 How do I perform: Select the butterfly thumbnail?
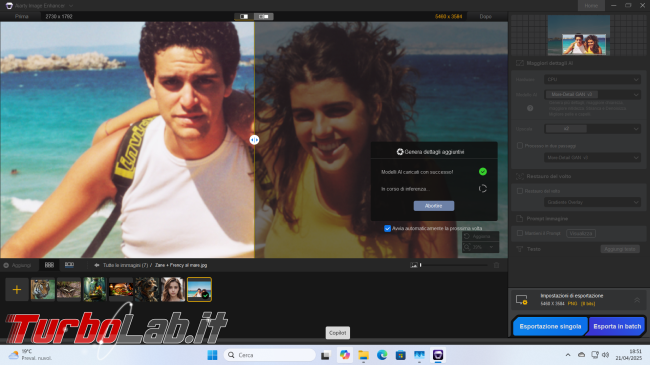(69, 289)
